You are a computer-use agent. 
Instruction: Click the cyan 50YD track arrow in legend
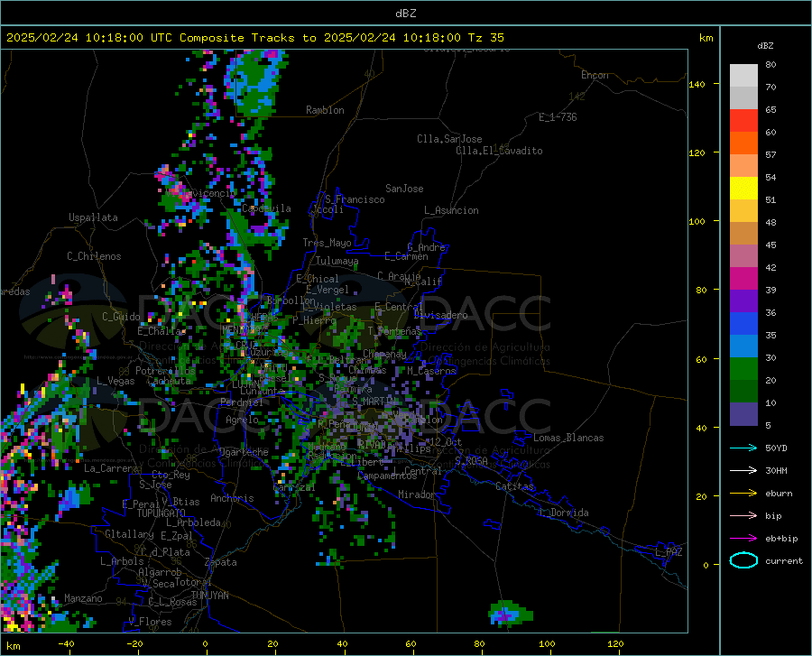click(x=743, y=448)
